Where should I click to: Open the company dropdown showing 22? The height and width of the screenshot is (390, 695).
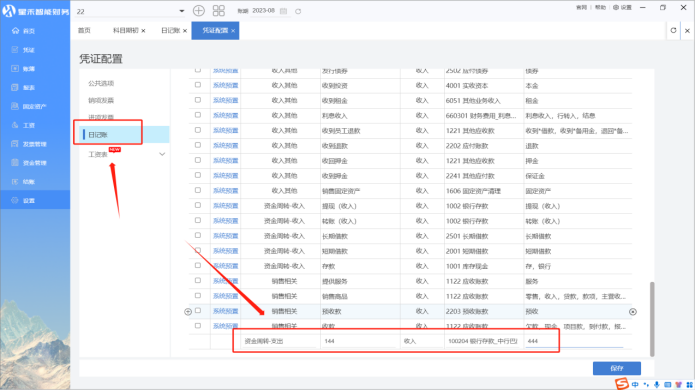pyautogui.click(x=130, y=11)
